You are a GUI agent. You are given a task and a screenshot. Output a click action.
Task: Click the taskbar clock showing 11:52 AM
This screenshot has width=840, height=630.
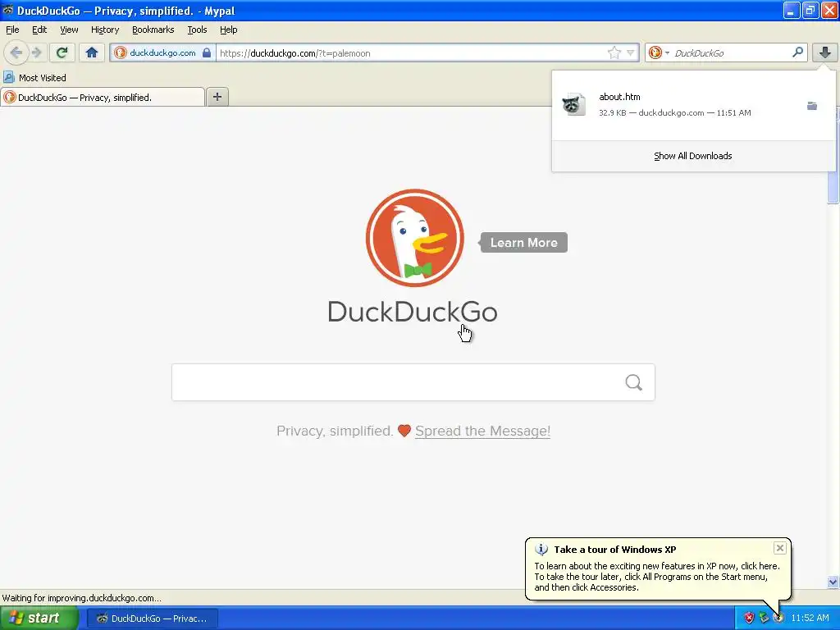pos(810,619)
